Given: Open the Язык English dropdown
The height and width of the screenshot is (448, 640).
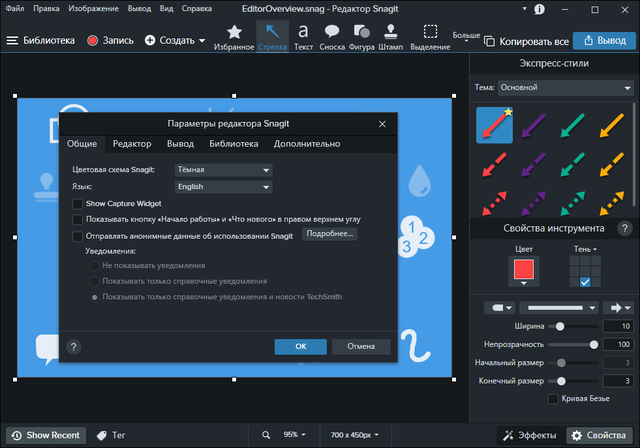Looking at the screenshot, I should (x=223, y=187).
